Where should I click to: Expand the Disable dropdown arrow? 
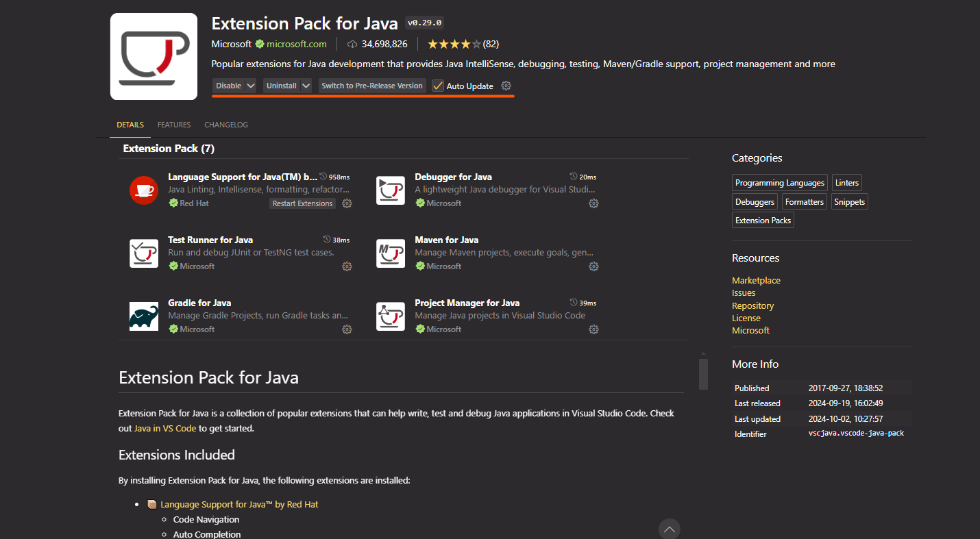251,86
